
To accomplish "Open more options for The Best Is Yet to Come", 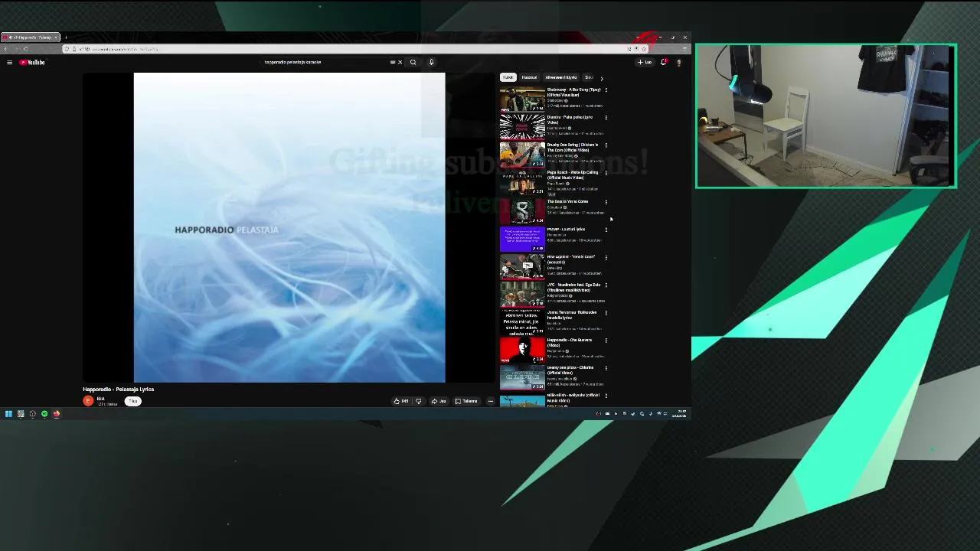I will tap(606, 202).
